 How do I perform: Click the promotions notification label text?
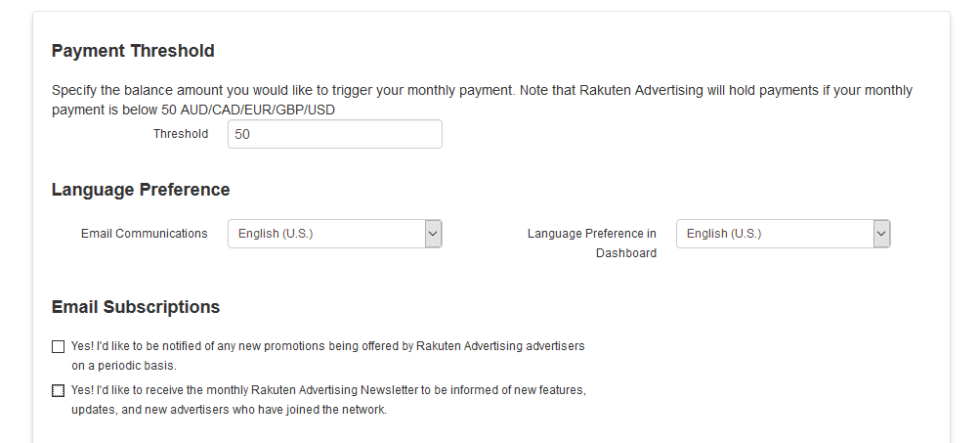coord(328,355)
